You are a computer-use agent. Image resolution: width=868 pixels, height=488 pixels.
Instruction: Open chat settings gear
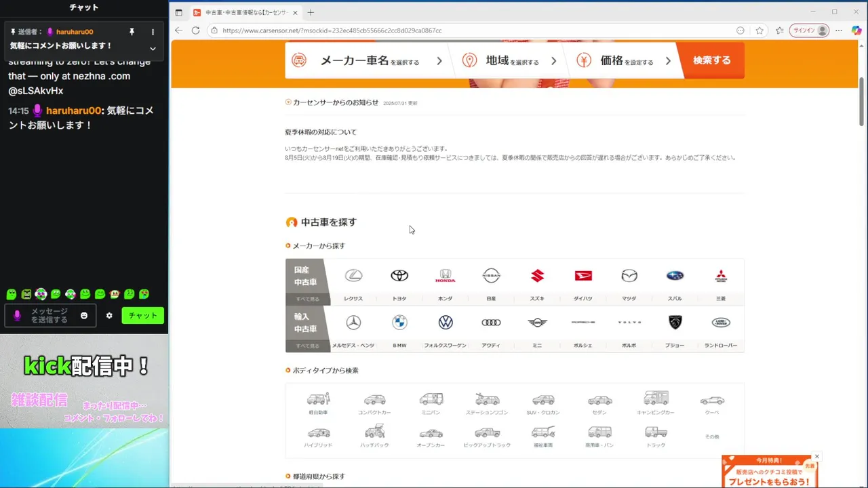109,315
